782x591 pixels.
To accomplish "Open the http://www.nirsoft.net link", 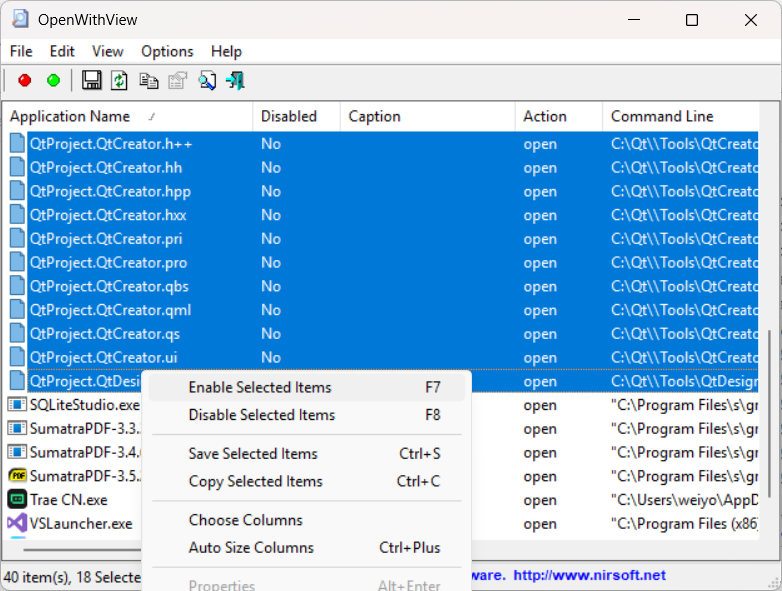I will pos(589,575).
